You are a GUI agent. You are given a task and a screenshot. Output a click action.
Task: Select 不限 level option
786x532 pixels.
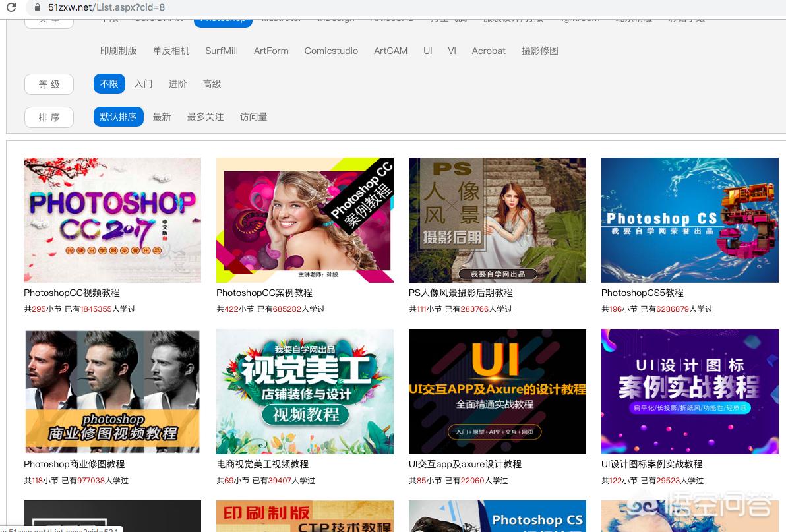pos(109,84)
